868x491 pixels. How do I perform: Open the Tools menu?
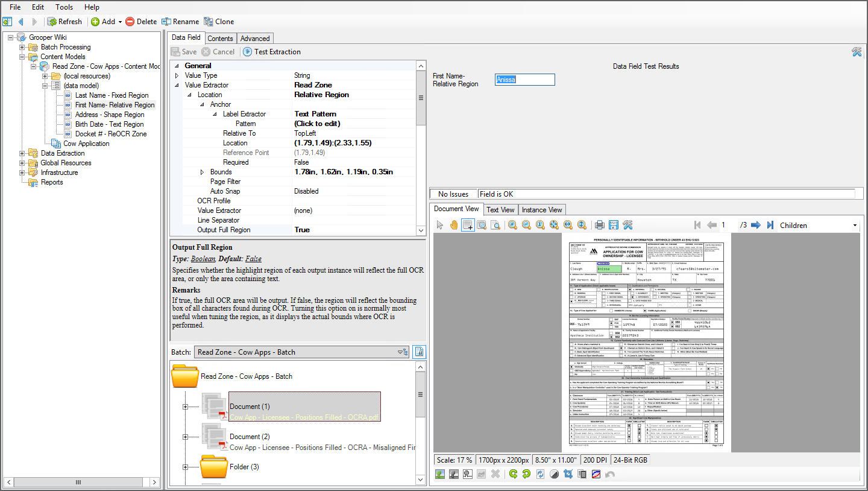pos(64,7)
